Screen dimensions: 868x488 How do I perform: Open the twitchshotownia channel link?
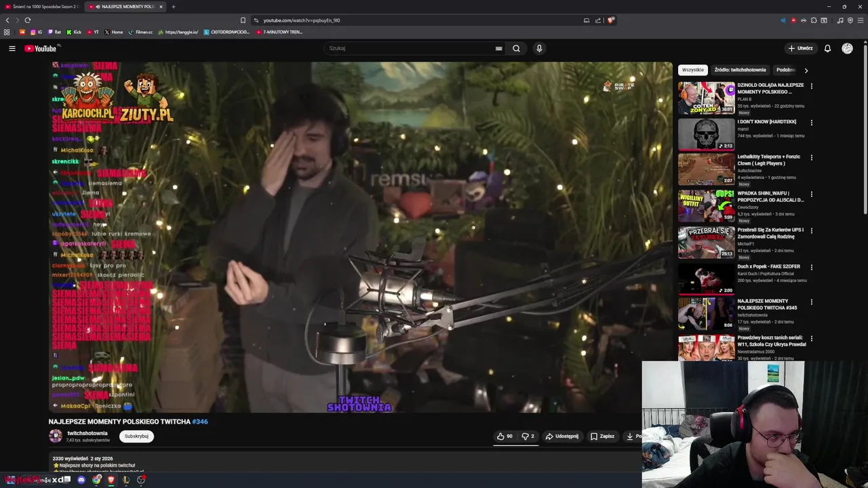coord(87,433)
